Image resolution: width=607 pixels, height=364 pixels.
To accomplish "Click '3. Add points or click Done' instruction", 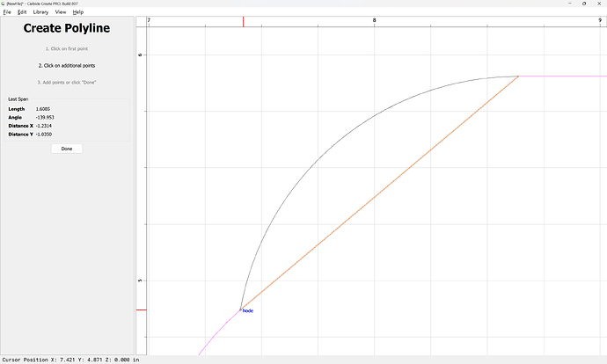I will click(x=67, y=83).
